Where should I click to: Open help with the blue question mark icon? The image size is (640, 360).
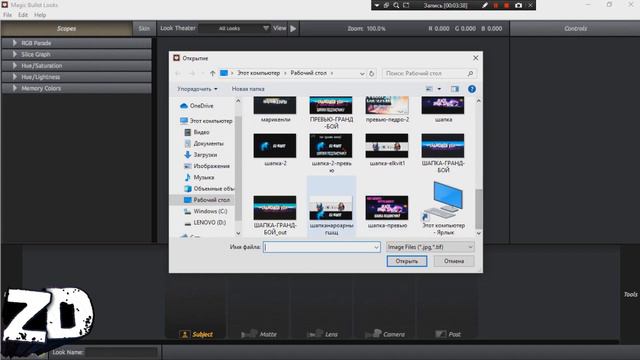[472, 89]
